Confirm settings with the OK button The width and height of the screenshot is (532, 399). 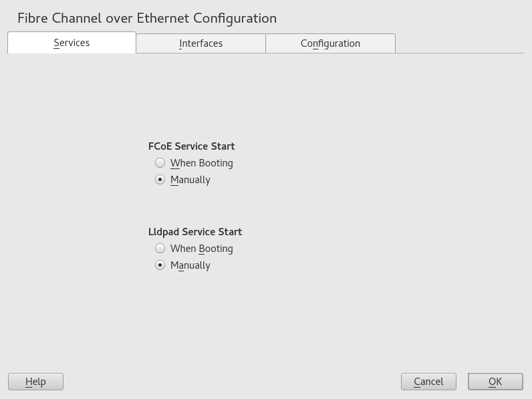click(495, 382)
